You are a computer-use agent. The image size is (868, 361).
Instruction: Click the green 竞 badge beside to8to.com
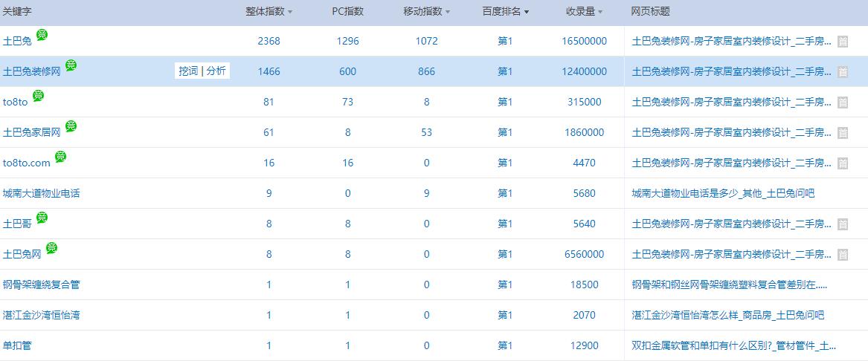point(61,157)
